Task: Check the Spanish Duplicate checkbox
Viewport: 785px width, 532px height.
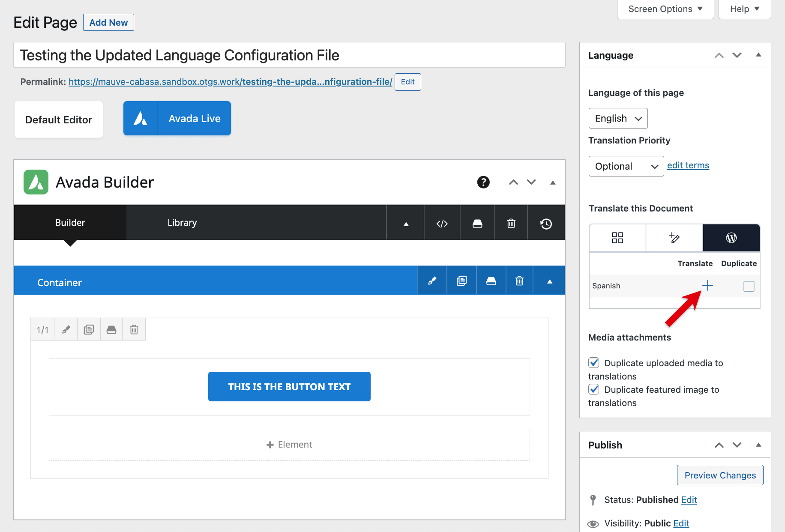Action: pos(749,286)
